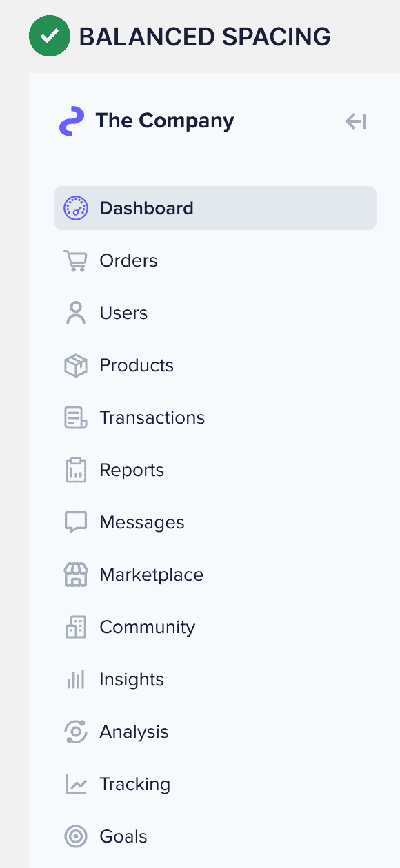Click the Goals target icon
Viewport: 400px width, 868px height.
76,836
